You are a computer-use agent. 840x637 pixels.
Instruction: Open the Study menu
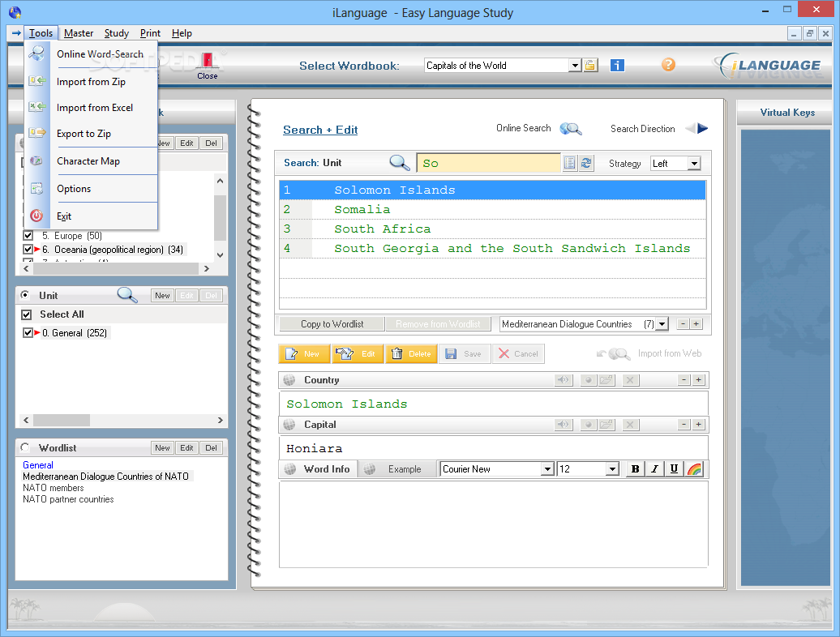tap(116, 33)
